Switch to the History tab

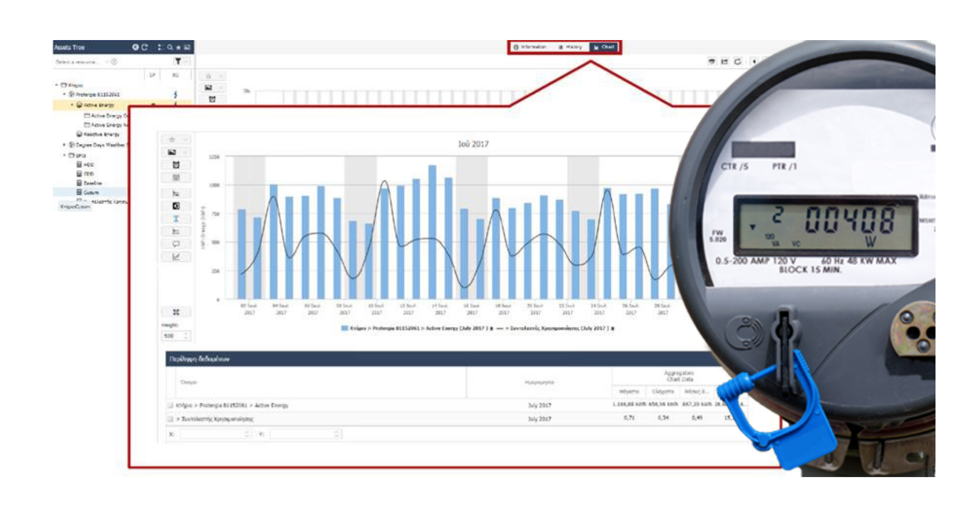point(570,47)
